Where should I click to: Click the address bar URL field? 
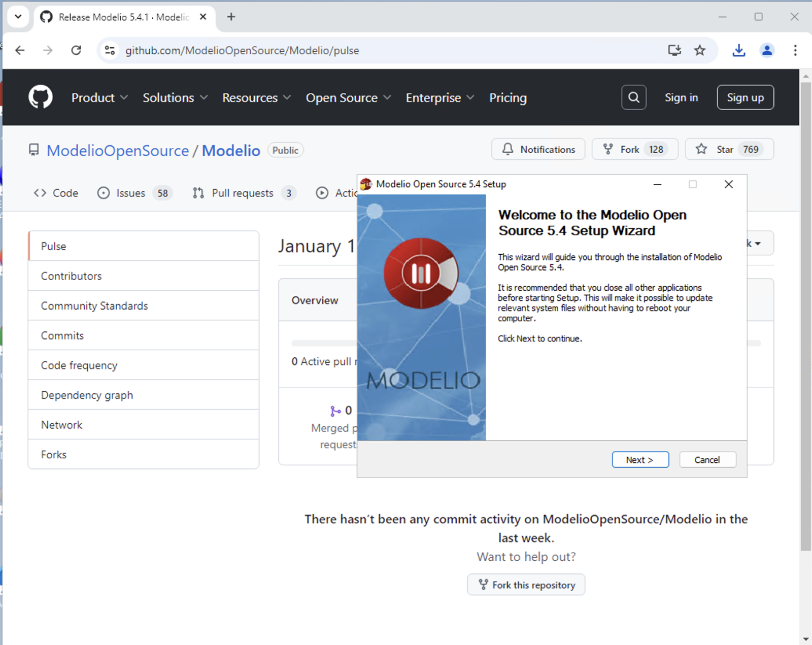(x=355, y=50)
